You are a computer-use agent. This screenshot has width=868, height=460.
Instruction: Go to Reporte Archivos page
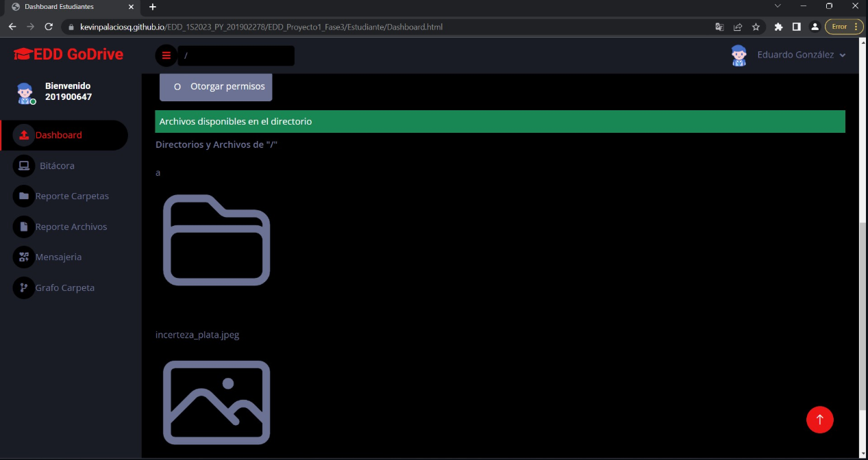71,227
